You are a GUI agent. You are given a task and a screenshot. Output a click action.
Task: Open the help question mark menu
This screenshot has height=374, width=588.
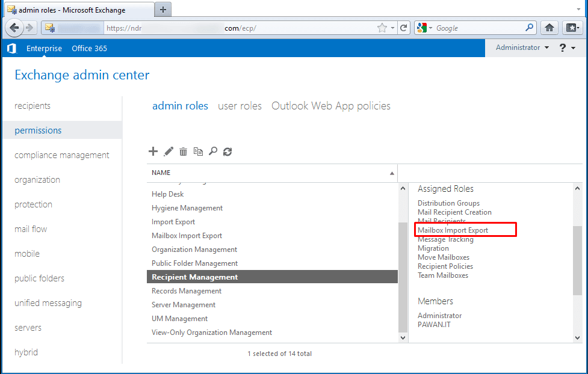tap(568, 48)
